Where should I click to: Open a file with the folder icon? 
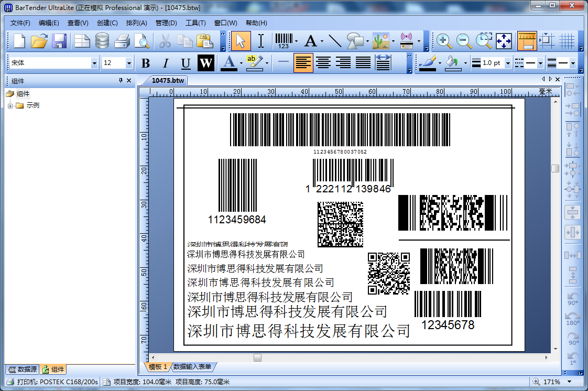(x=39, y=41)
